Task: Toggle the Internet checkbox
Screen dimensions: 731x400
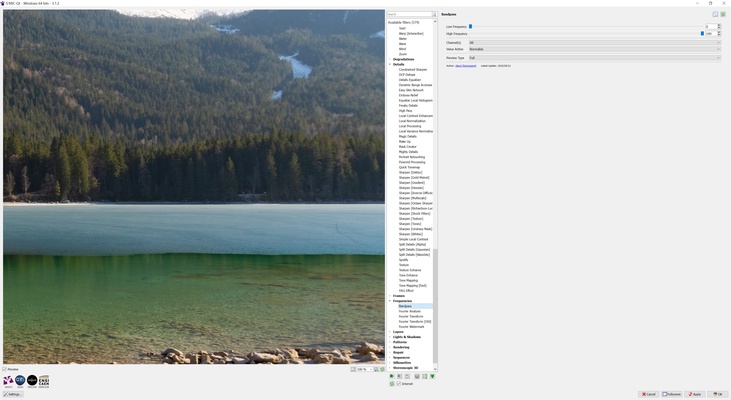Action: coord(399,384)
